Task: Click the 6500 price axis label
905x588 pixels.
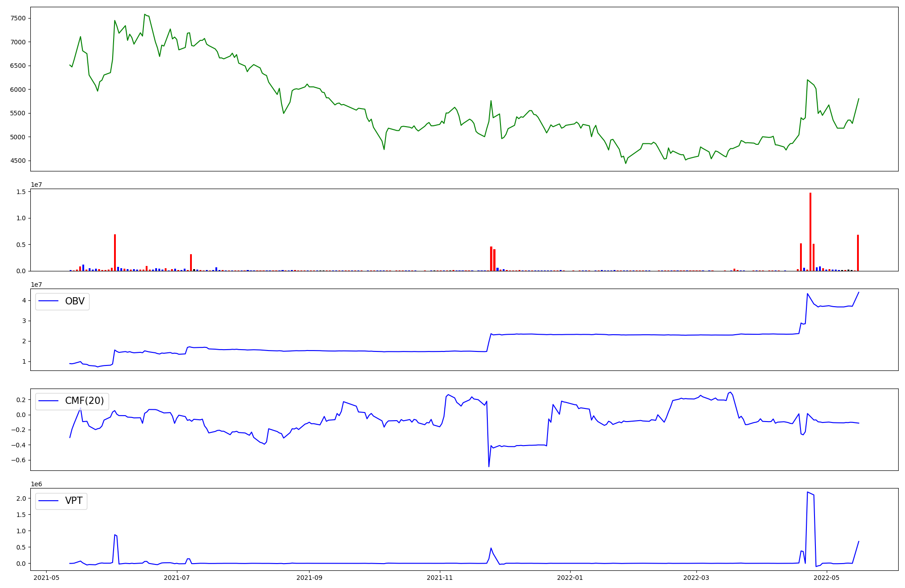Action: coord(18,66)
